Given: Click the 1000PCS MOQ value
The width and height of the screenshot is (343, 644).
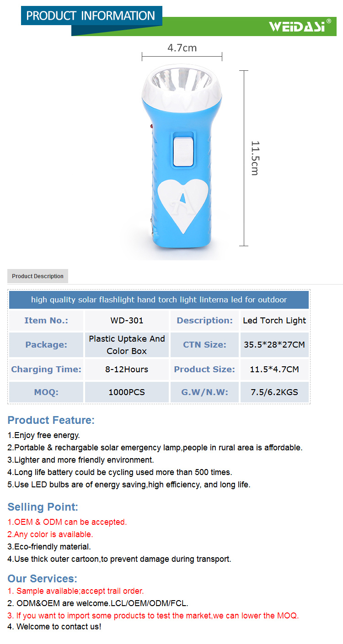Looking at the screenshot, I should (x=127, y=392).
